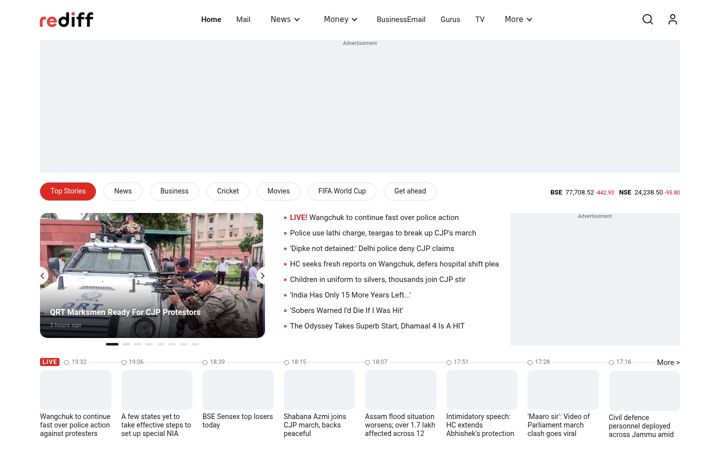Open Intimidatory speech HC extends protection text
The height and width of the screenshot is (450, 720).
coord(480,425)
